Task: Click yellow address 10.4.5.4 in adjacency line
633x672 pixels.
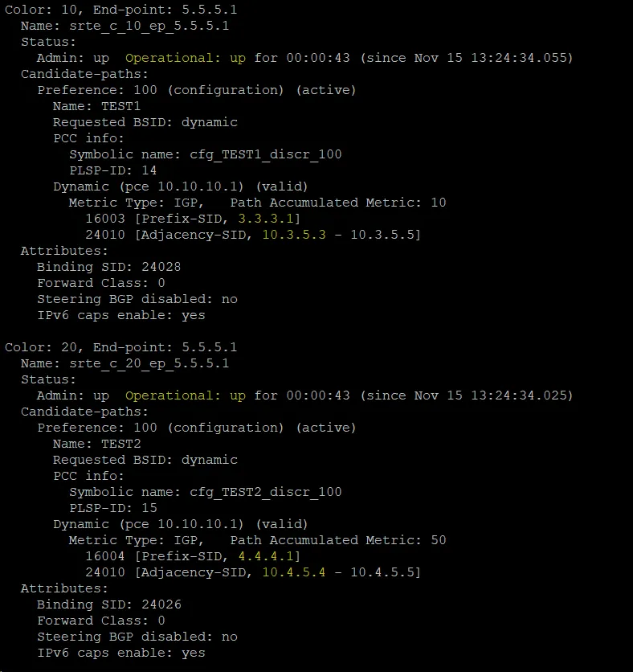Action: click(294, 572)
